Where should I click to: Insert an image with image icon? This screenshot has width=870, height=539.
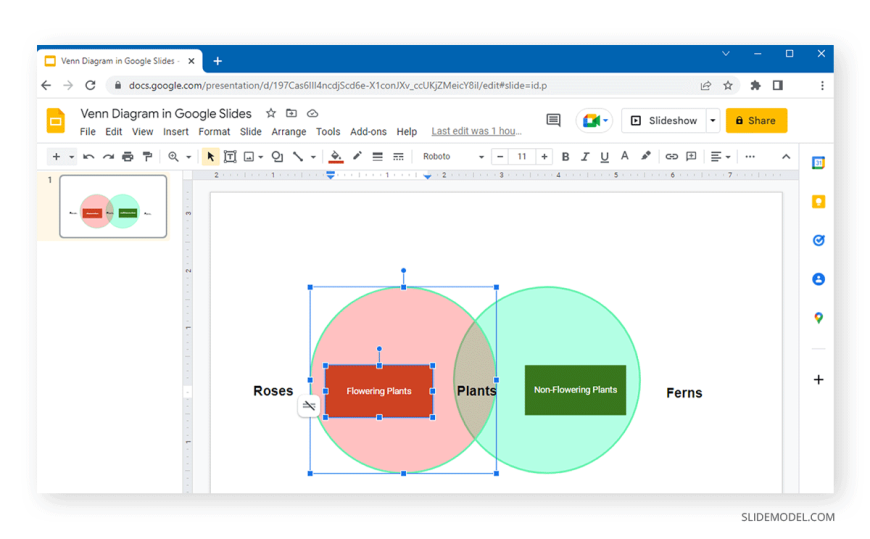click(249, 157)
